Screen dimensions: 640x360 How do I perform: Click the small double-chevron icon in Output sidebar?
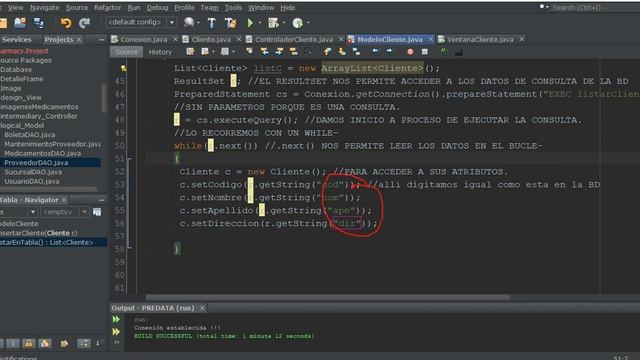pos(117,342)
